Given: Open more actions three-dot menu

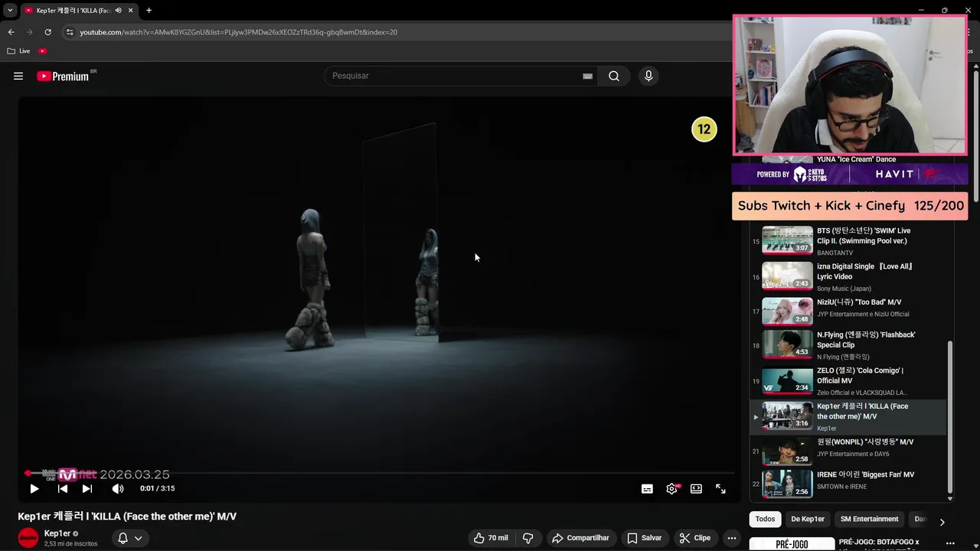Looking at the screenshot, I should pos(732,538).
